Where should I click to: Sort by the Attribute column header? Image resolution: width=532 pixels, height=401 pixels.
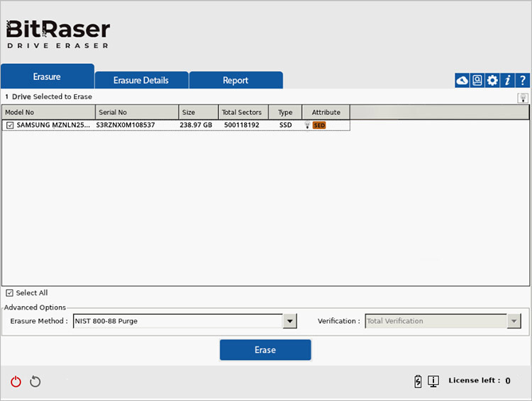(x=326, y=112)
